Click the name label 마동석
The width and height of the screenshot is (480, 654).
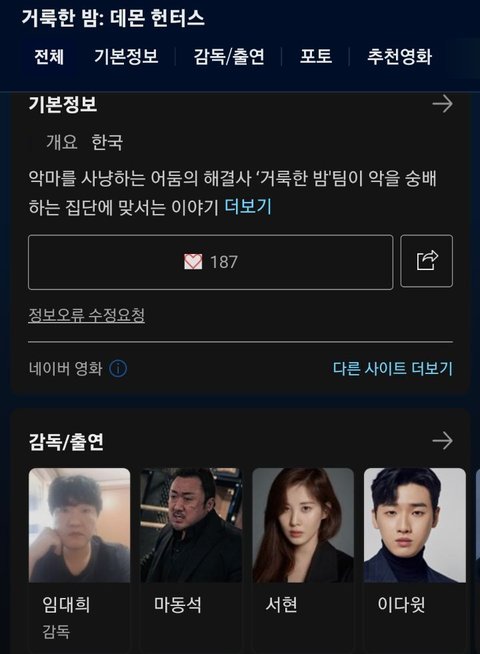[x=178, y=605]
